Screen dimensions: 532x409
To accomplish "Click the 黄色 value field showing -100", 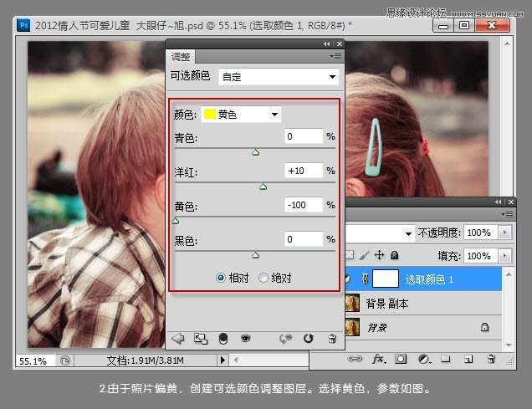I will (x=303, y=205).
